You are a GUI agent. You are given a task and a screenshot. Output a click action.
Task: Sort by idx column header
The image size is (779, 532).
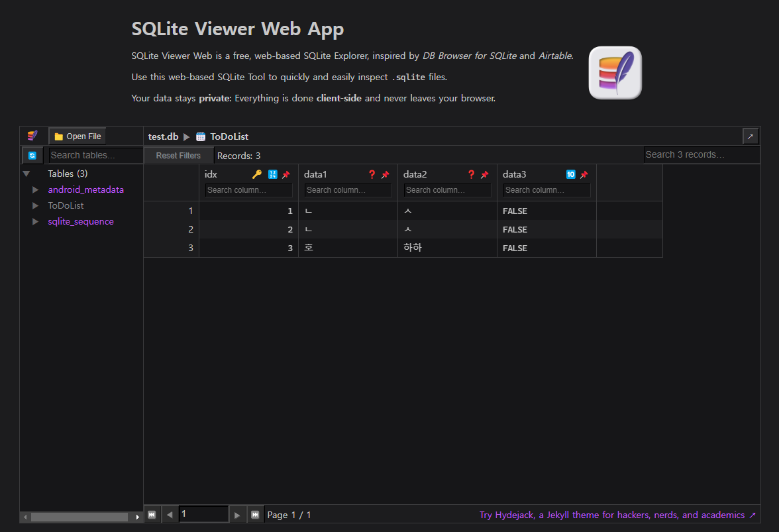[x=211, y=174]
